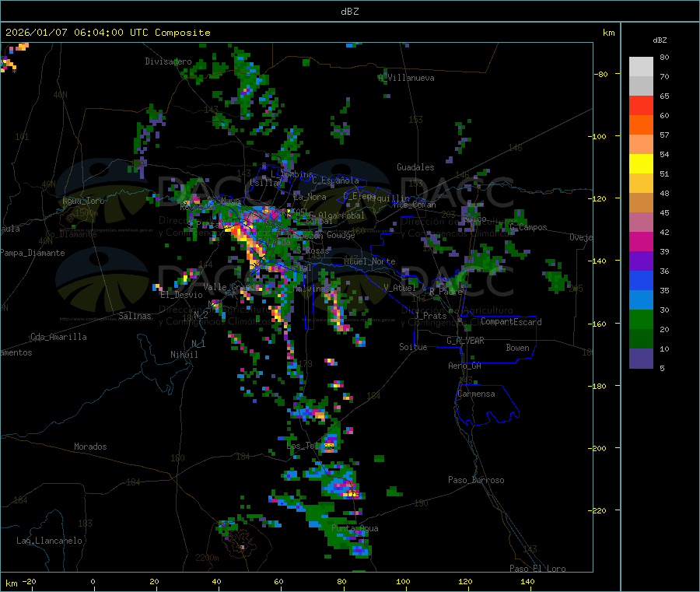The height and width of the screenshot is (592, 700).
Task: Click the orange 57-60 dBZ legend band
Action: pyautogui.click(x=641, y=125)
